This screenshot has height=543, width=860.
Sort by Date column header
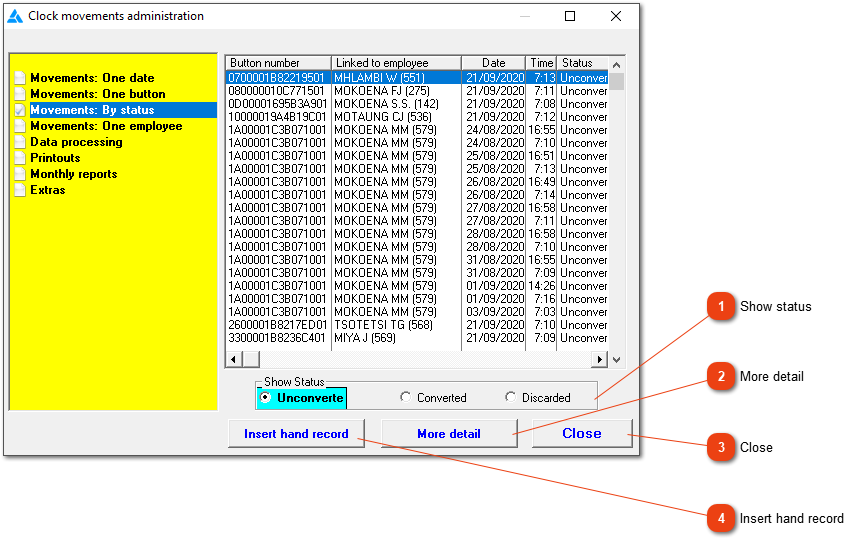click(x=494, y=63)
